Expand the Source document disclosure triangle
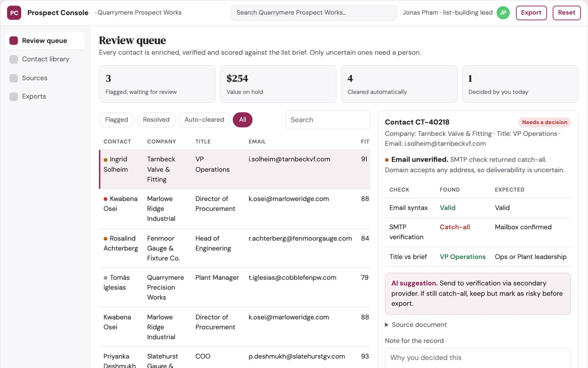Image resolution: width=588 pixels, height=368 pixels. [387, 325]
